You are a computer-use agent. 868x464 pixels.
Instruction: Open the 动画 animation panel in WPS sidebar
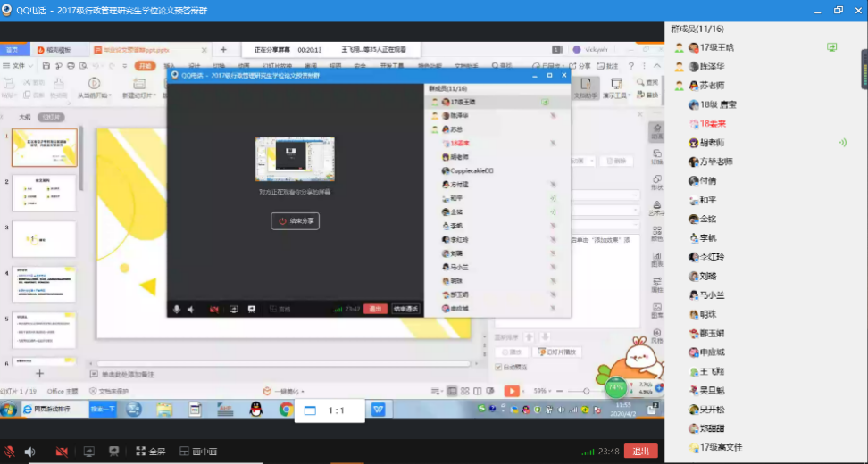point(656,132)
